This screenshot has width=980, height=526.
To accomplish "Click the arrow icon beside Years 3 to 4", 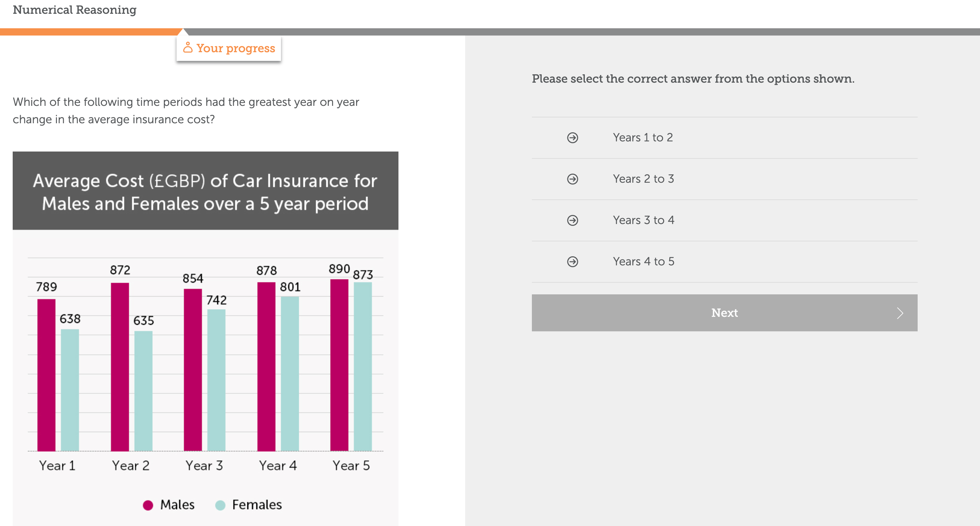I will [x=572, y=220].
